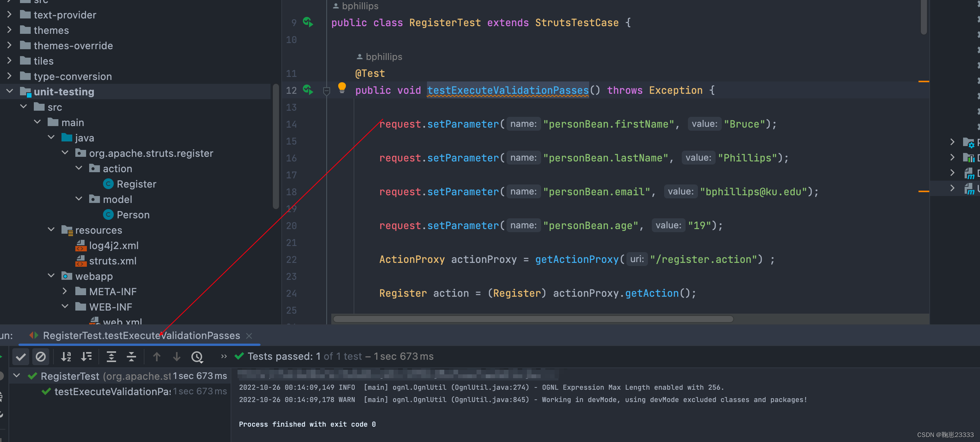Image resolution: width=980 pixels, height=442 pixels.
Task: Toggle Show Ignored tests button
Action: click(x=41, y=357)
